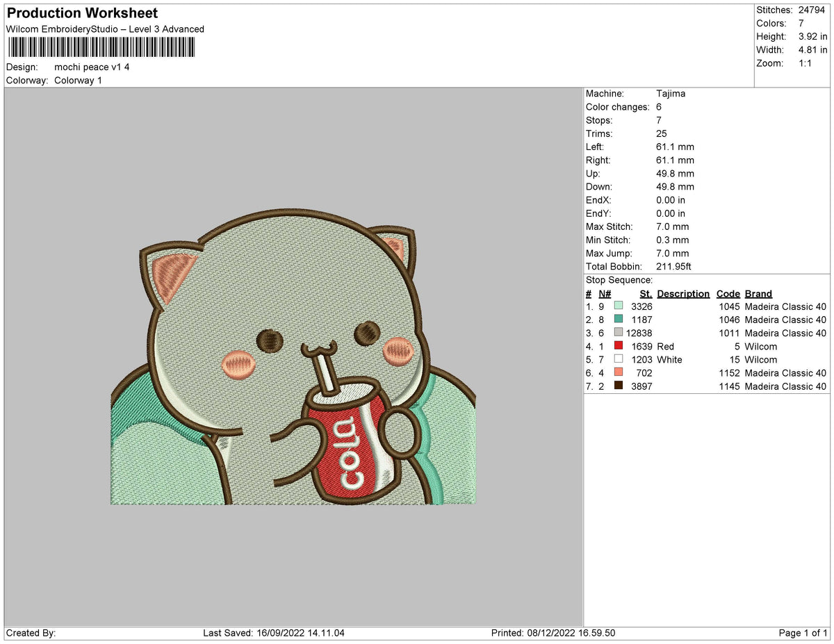Click the white Wilcom thread swatch
834x644 pixels.
tap(618, 359)
